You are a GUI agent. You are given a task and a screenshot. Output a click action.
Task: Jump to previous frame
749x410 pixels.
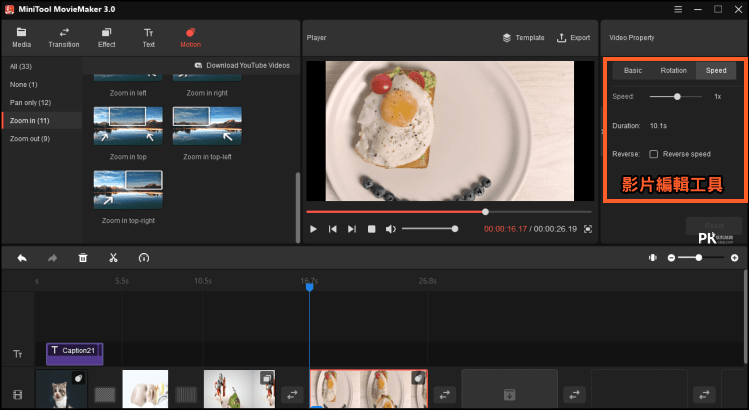[332, 229]
